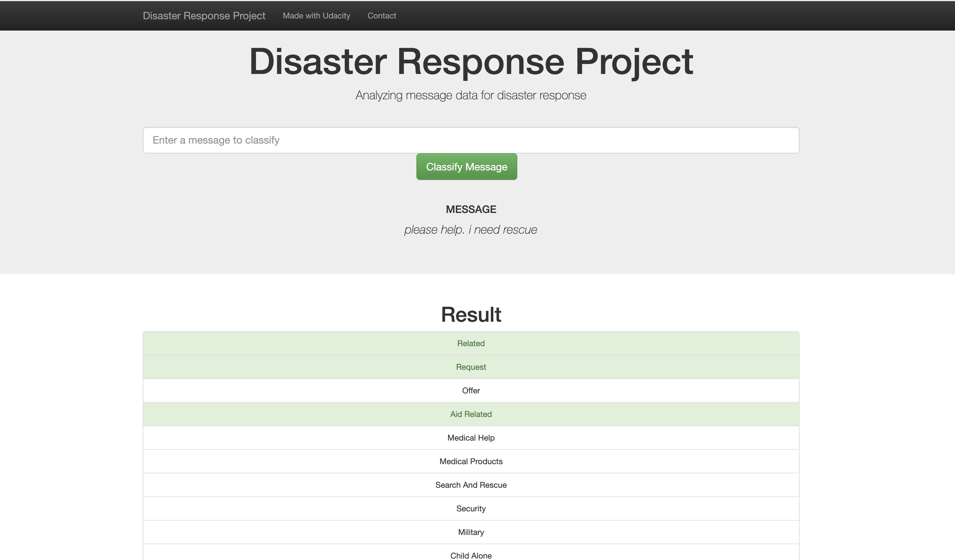Click the Child Alone category row
Screen dimensions: 955x560
471,555
